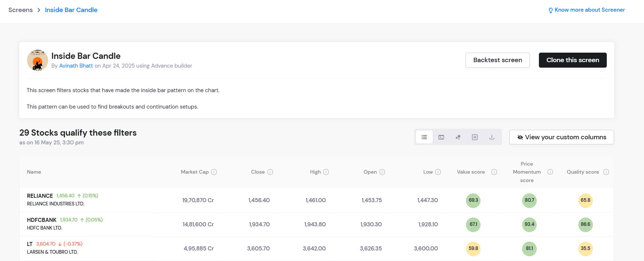This screenshot has height=261, width=644.
Task: Click HDFCBANK market cap 14,81,600 Cr
Action: (198, 224)
